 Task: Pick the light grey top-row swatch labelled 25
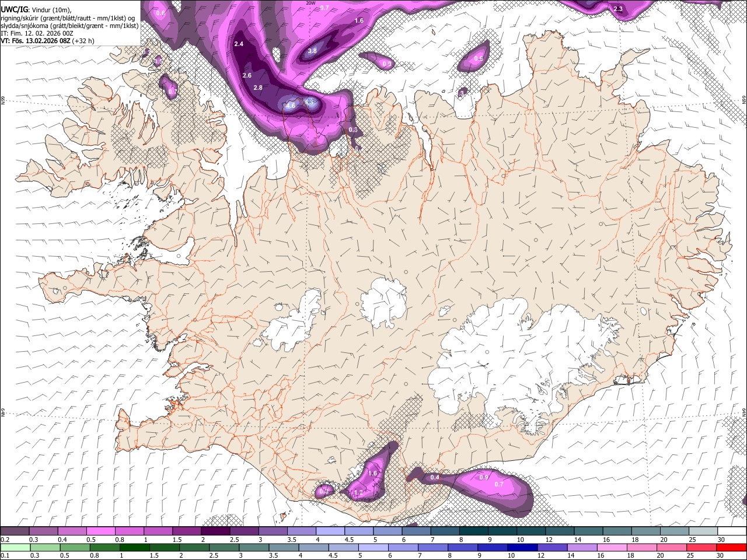(702, 531)
